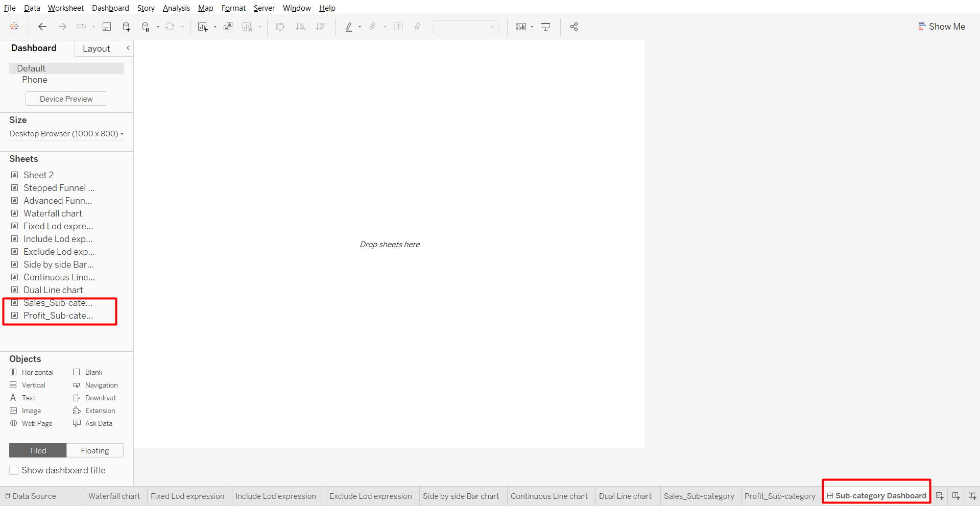
Task: Open the new worksheet dropdown arrow
Action: (215, 27)
